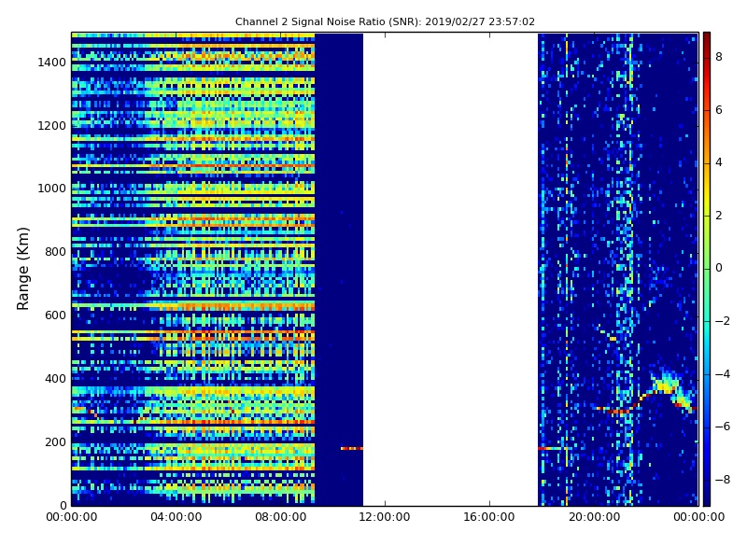Image resolution: width=747 pixels, height=560 pixels.
Task: Click the colorbar label 2
Action: (x=719, y=216)
